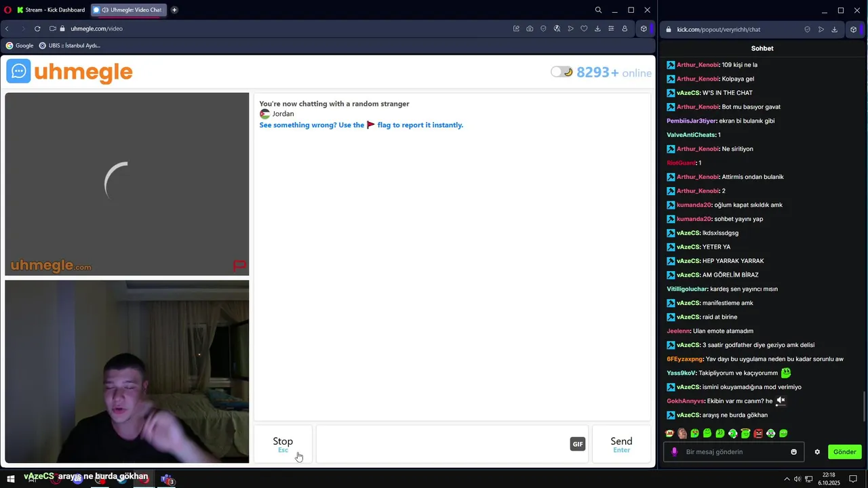Click the camera permission icon in address bar
Screen dimensions: 868x488
coord(52,28)
